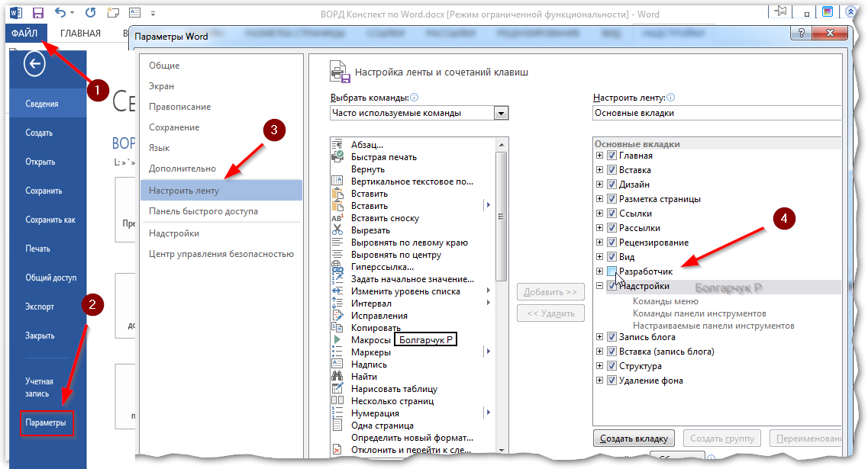
Task: Enable the Разработчик checkbox
Action: point(611,271)
